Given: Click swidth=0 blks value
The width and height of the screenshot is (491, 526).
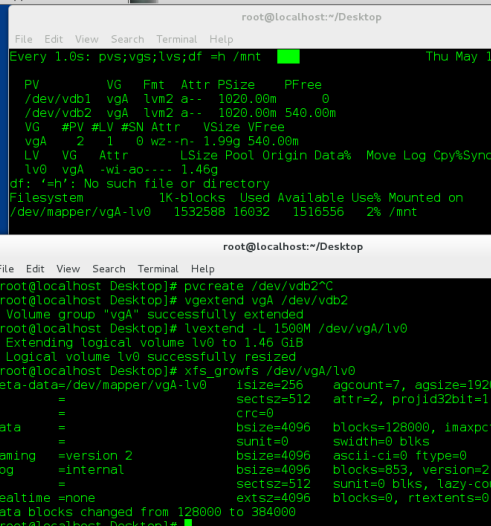Looking at the screenshot, I should click(381, 441).
